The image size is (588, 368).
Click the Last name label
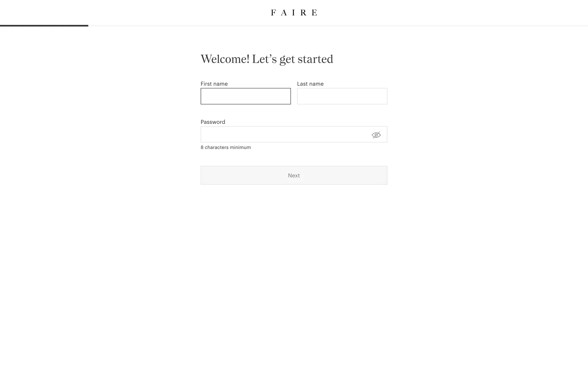tap(310, 84)
